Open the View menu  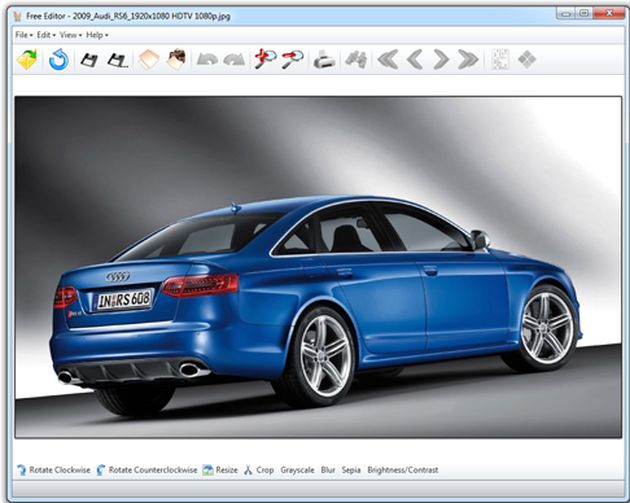71,35
